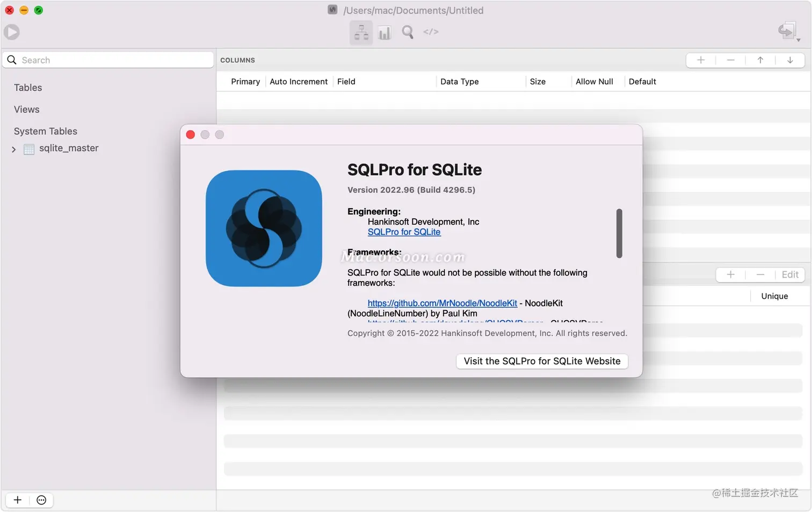Select Views in the sidebar
Image resolution: width=812 pixels, height=512 pixels.
click(27, 110)
